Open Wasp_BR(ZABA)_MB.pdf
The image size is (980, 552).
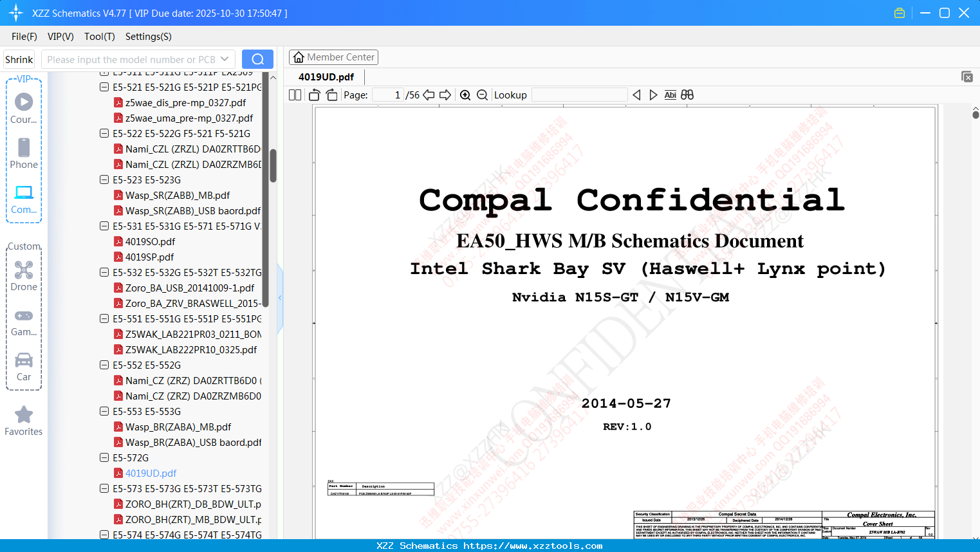(178, 427)
